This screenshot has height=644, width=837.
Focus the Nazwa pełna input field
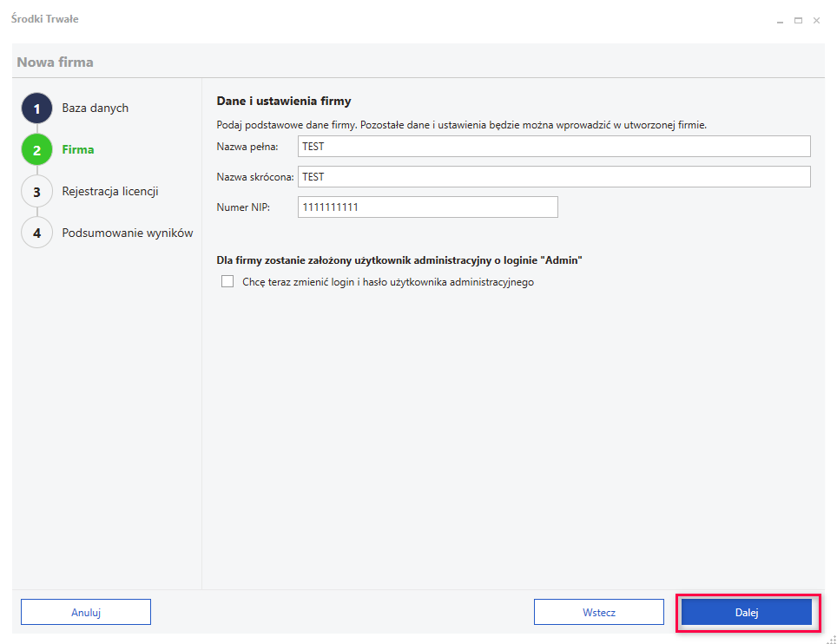[x=554, y=146]
